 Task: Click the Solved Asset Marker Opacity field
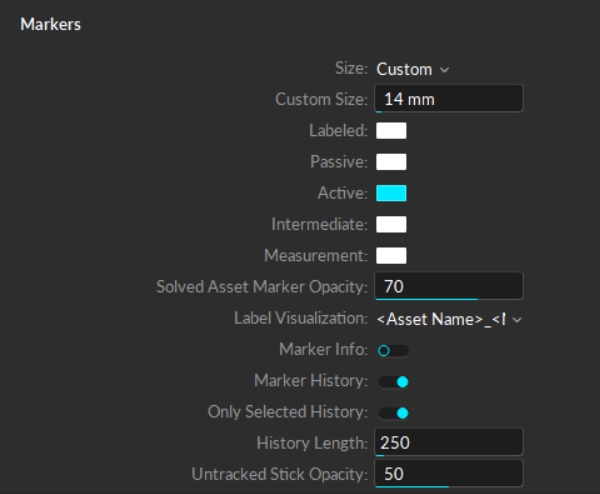click(448, 286)
